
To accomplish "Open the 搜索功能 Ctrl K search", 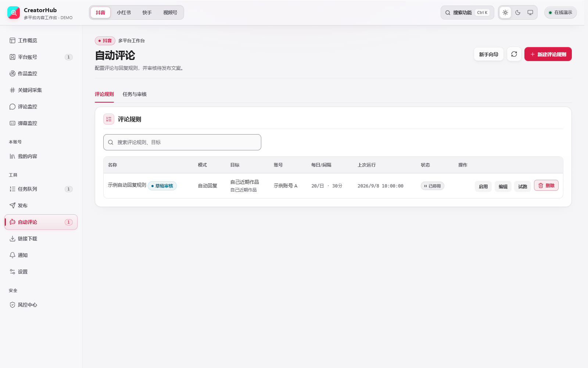I will pyautogui.click(x=467, y=12).
